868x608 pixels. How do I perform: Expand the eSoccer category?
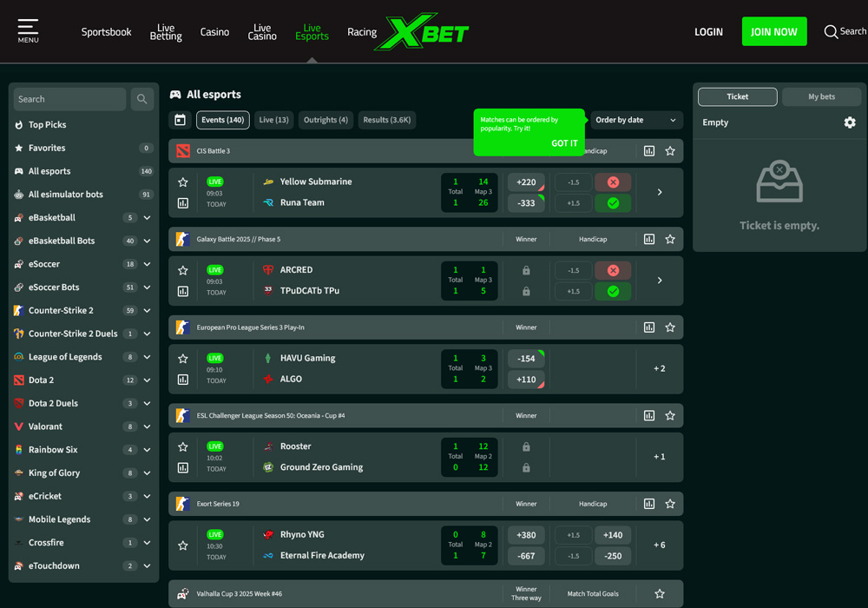point(147,264)
